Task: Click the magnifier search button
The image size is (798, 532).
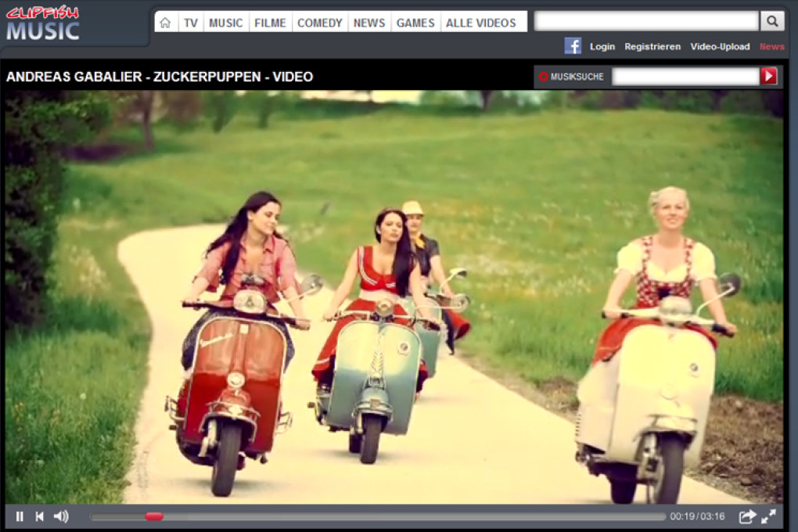Action: pos(772,21)
